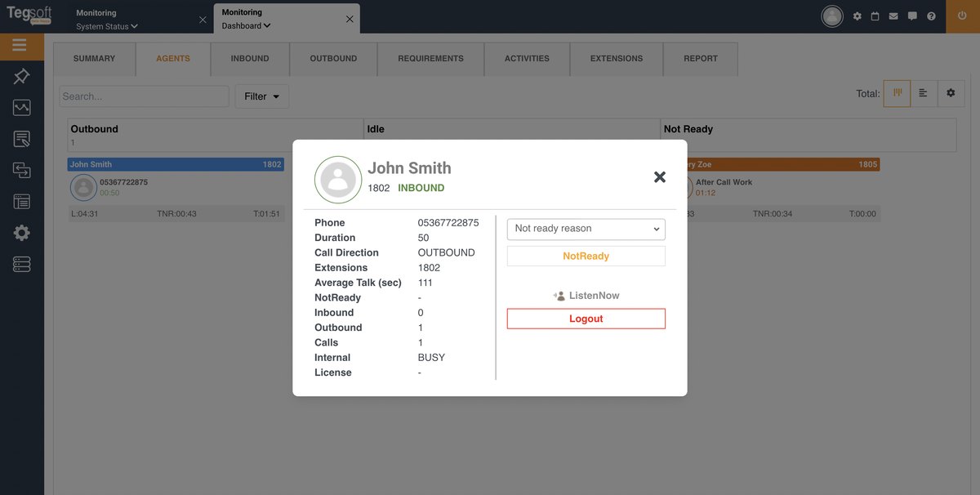980x495 pixels.
Task: Open the REPORT tab
Action: point(701,59)
